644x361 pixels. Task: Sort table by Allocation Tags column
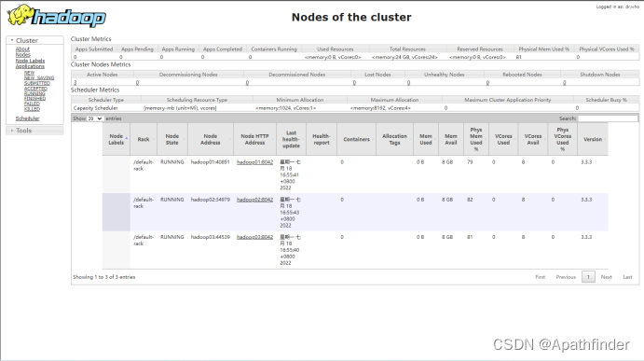point(394,139)
